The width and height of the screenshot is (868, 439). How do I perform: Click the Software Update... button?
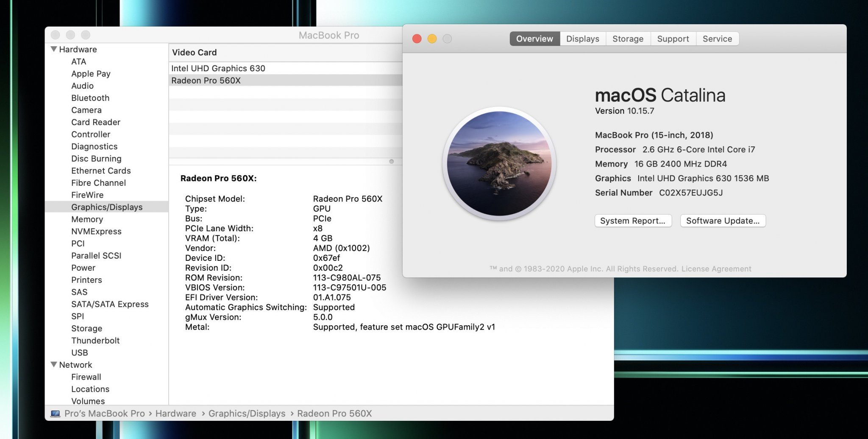723,221
